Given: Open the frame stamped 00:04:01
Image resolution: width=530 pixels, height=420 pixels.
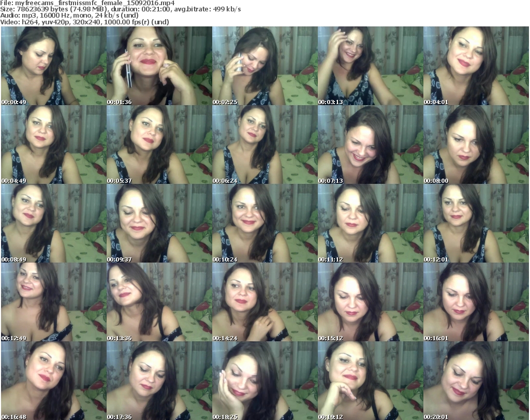Looking at the screenshot, I should 476,66.
